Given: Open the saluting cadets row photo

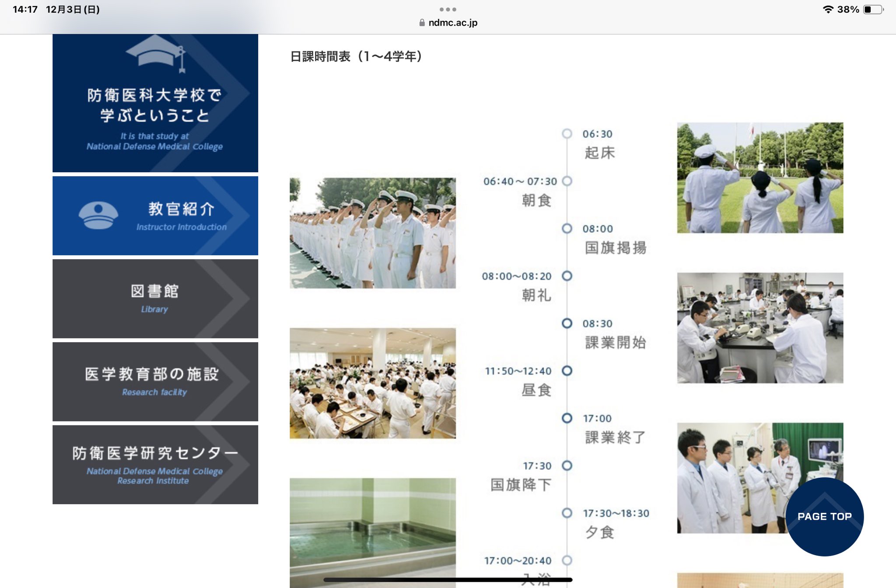Looking at the screenshot, I should tap(372, 233).
